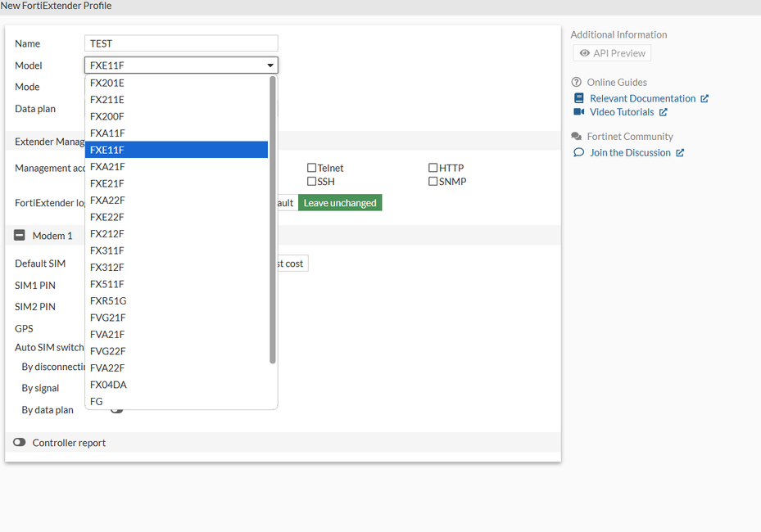Image resolution: width=761 pixels, height=532 pixels.
Task: Select FX511F in the dropdown list
Action: click(176, 284)
